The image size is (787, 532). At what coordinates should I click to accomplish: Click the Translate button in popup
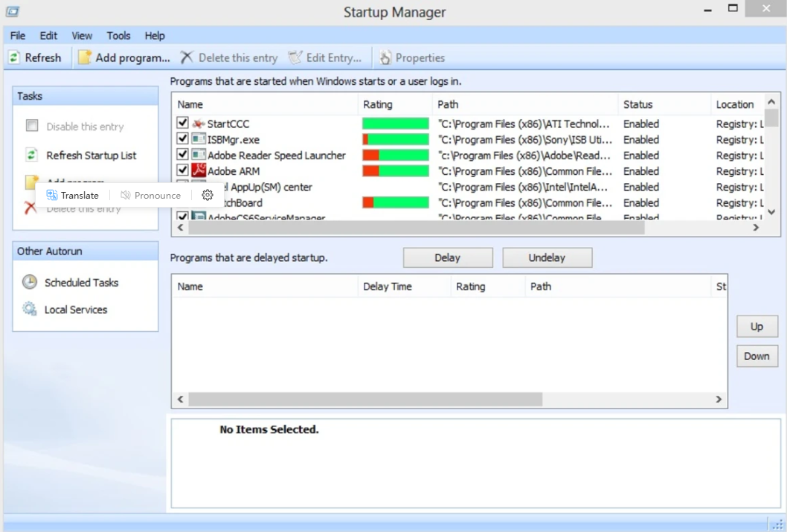(73, 195)
